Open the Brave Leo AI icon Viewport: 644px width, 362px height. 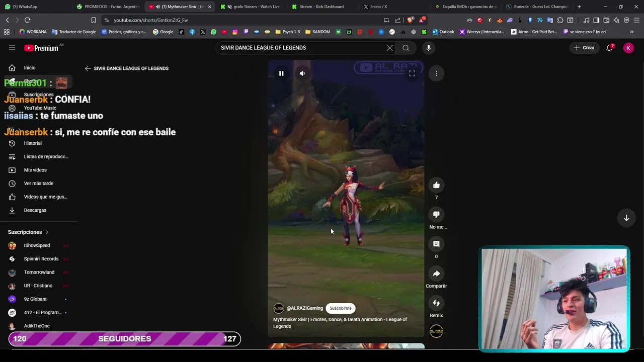(616, 20)
